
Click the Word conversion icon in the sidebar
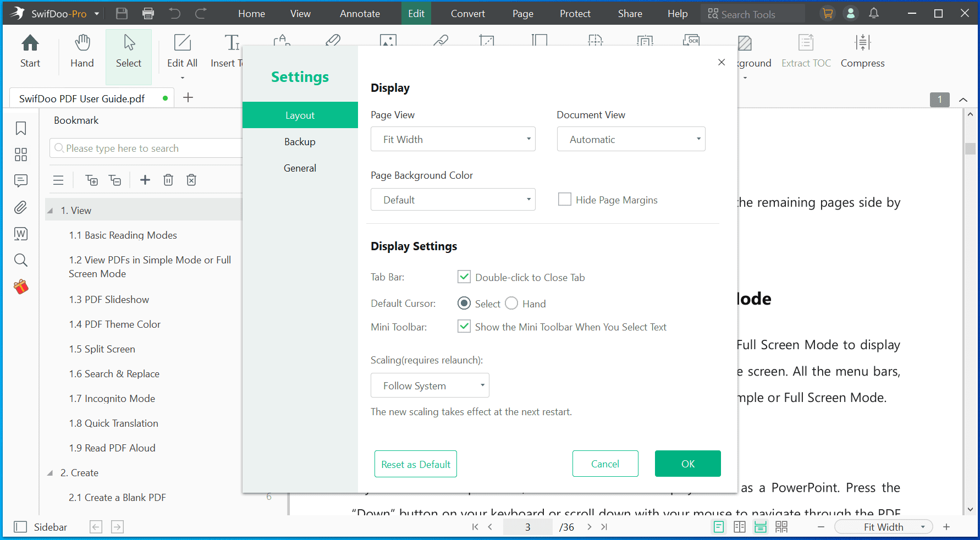click(21, 234)
